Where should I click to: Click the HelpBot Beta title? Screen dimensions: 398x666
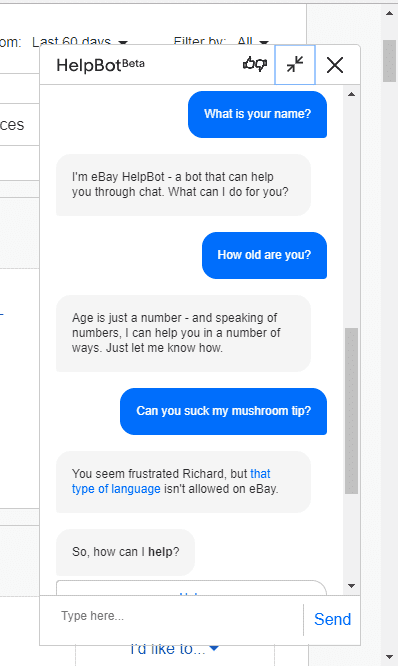pos(100,65)
